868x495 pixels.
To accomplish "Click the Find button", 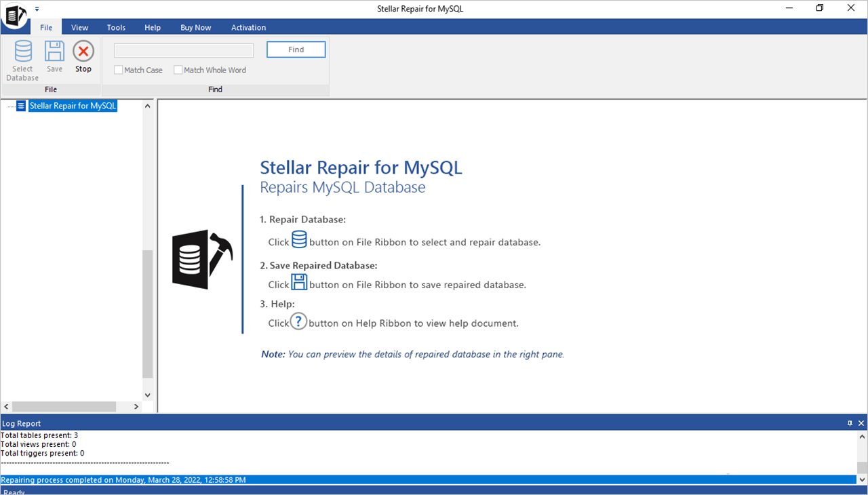I will click(296, 49).
